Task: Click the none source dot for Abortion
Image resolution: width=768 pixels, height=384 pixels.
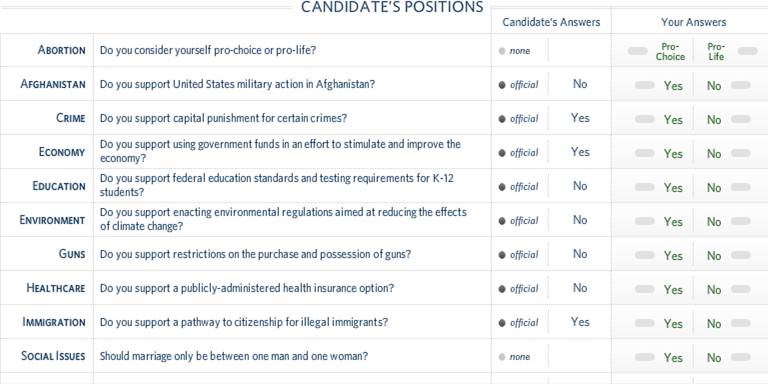Action: pos(502,51)
